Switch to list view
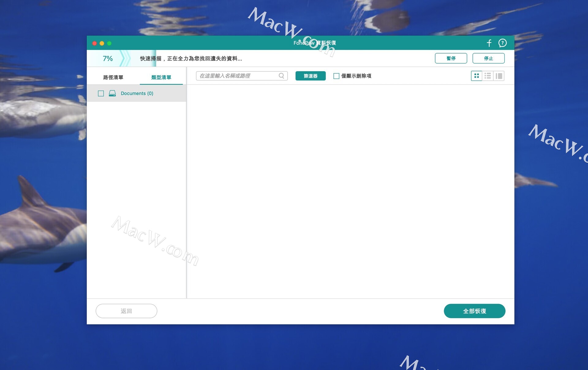 (488, 76)
